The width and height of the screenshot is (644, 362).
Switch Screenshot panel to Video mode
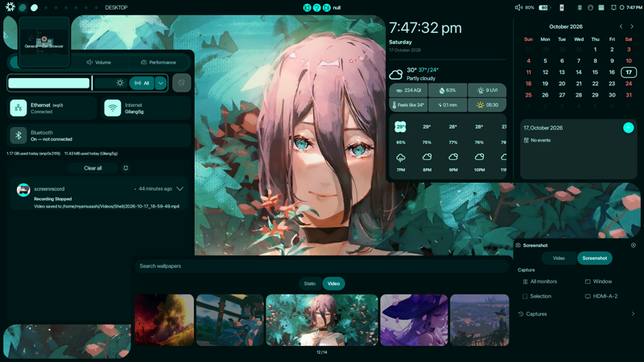(559, 258)
